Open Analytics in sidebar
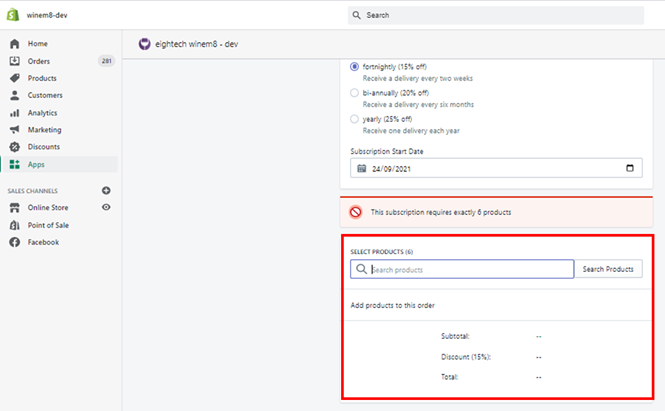Viewport: 665px width, 411px height. coord(42,113)
